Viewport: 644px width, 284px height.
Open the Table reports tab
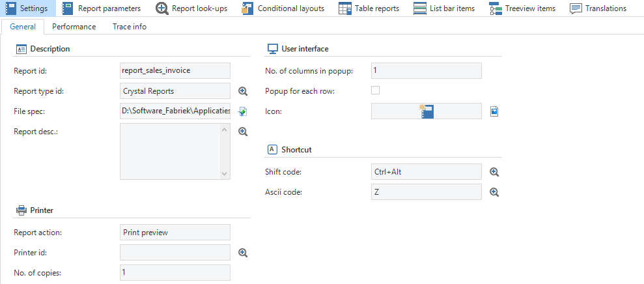(369, 8)
